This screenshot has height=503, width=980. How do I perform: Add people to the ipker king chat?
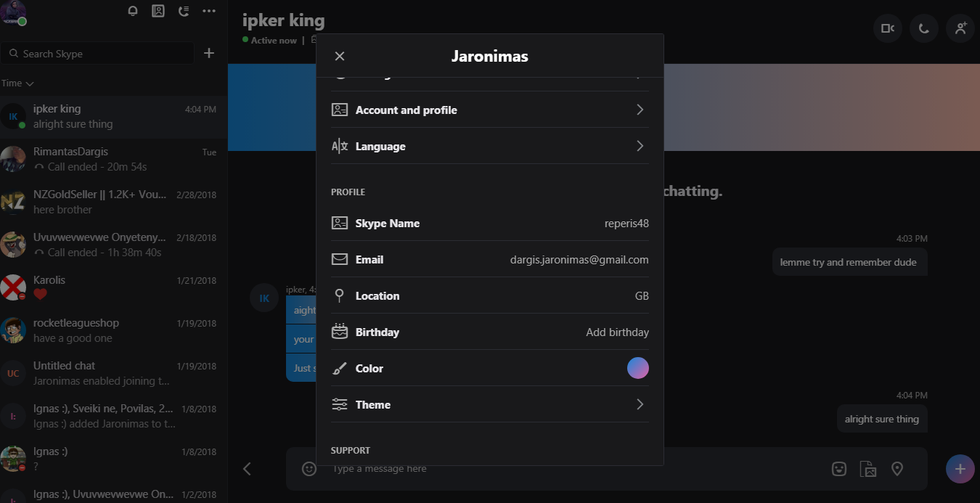[960, 28]
